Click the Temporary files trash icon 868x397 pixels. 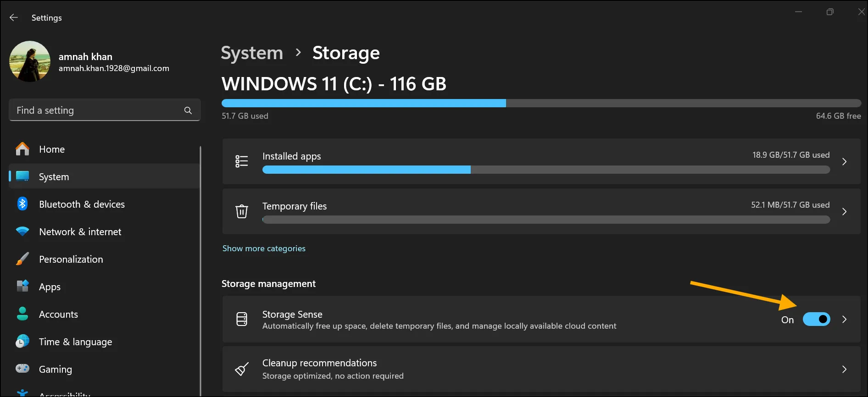(242, 211)
